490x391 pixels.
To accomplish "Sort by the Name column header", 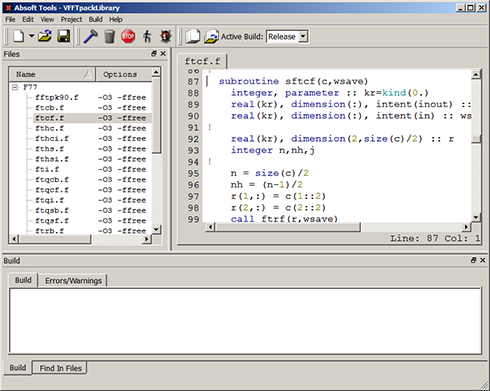I will 52,74.
